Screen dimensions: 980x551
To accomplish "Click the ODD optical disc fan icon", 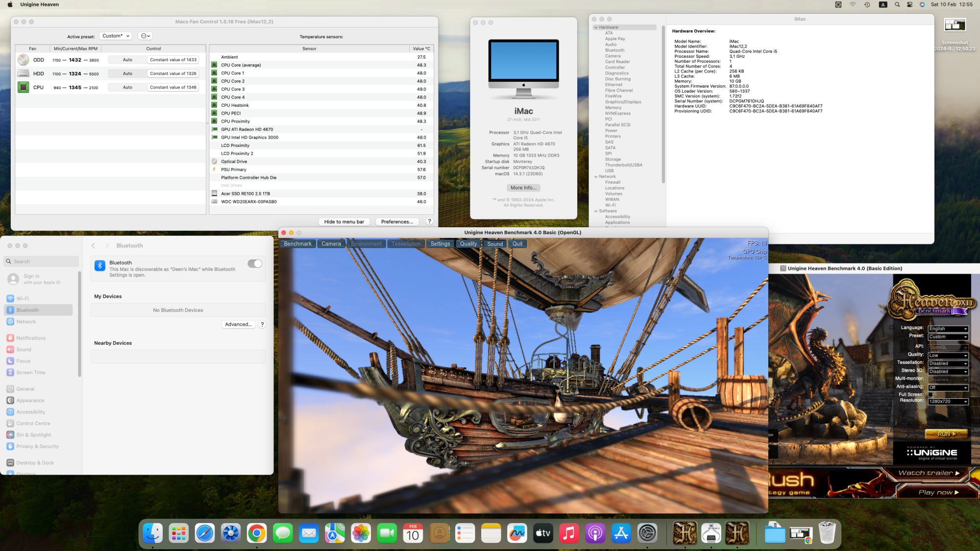I will (x=23, y=60).
